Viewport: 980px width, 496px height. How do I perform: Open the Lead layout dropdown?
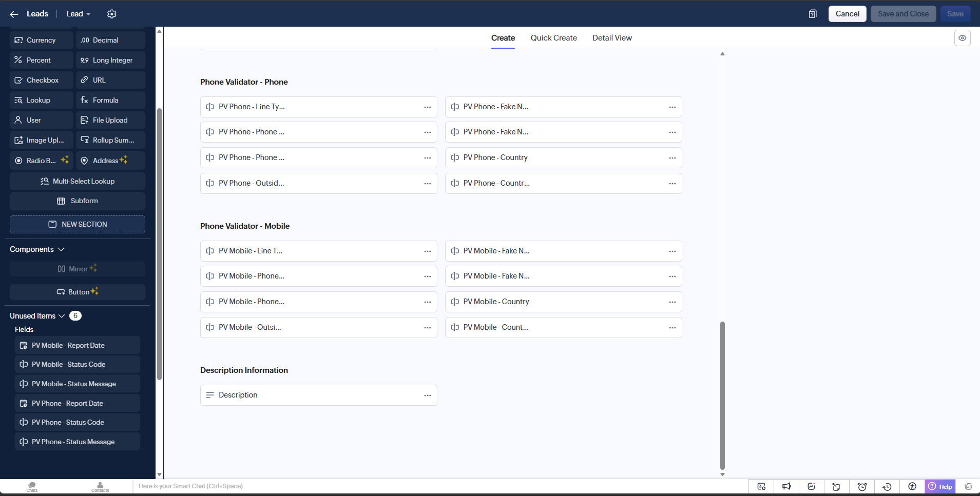(x=79, y=14)
